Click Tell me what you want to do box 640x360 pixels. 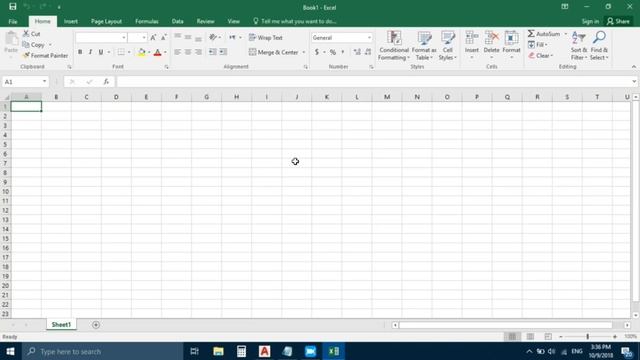point(295,21)
